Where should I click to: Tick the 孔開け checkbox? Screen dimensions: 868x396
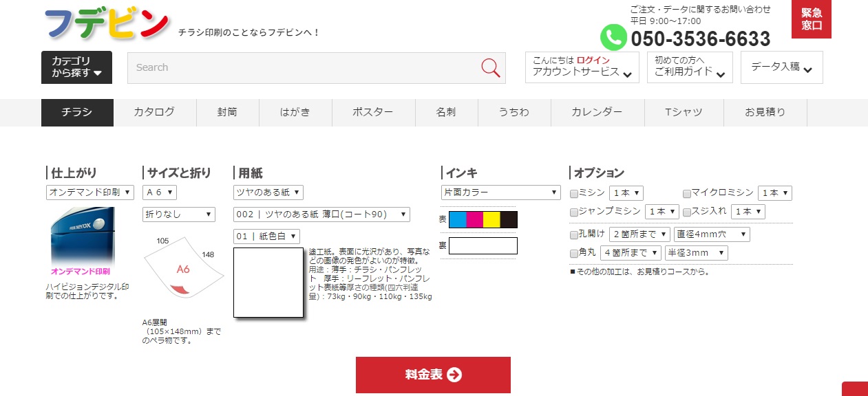pyautogui.click(x=575, y=235)
